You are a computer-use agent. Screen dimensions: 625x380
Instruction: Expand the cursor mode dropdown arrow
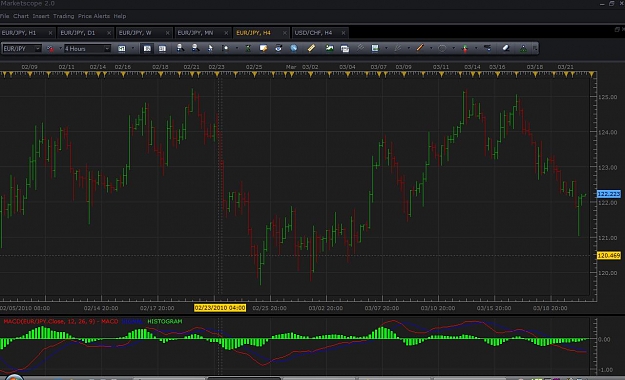coord(236,48)
